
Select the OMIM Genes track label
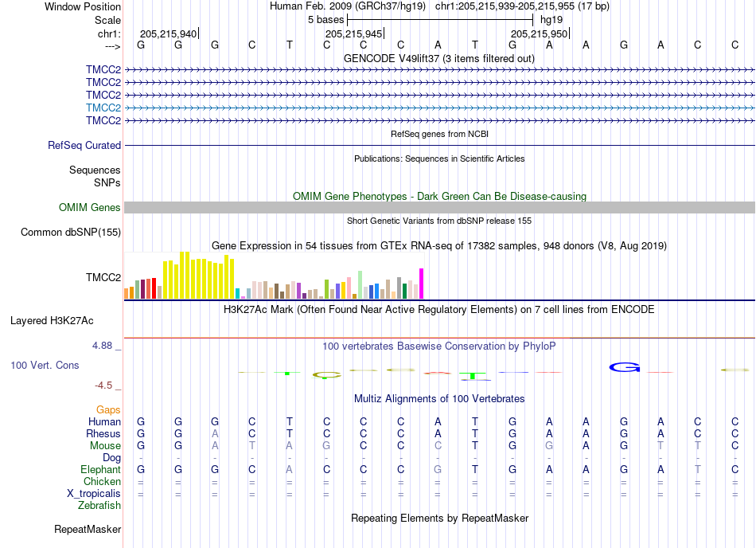pyautogui.click(x=90, y=207)
